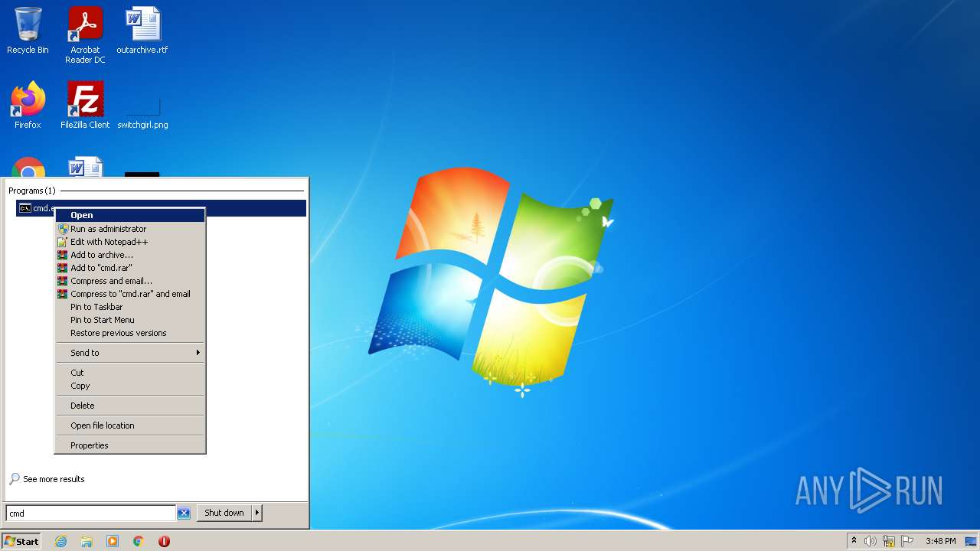The image size is (980, 551).
Task: Select Run as administrator
Action: (130, 229)
